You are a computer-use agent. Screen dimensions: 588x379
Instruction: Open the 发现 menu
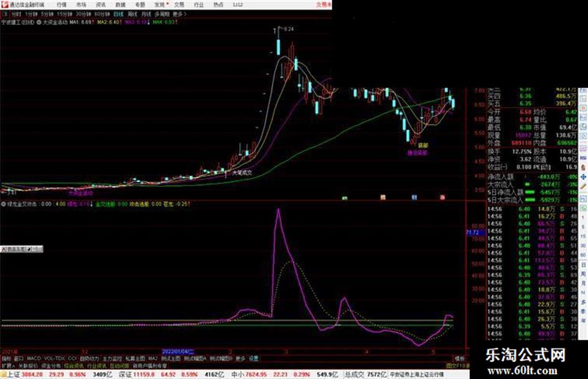click(x=160, y=5)
